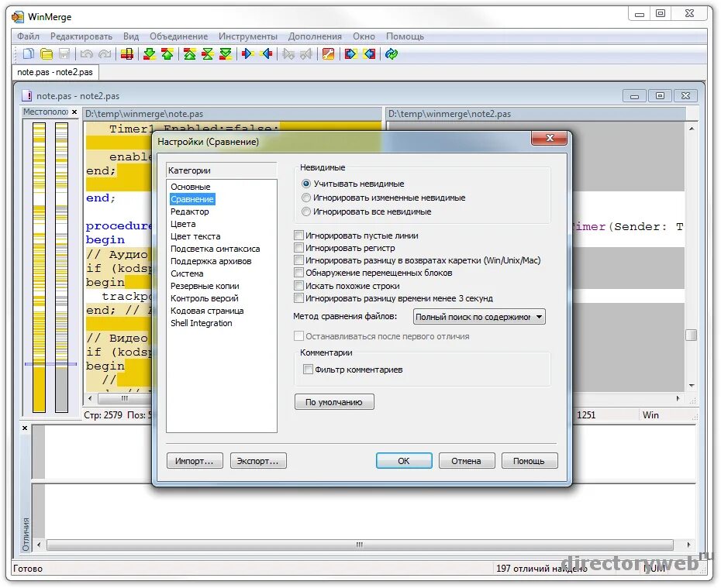
Task: Enable Игнорировать пустые линии checkbox
Action: (298, 236)
